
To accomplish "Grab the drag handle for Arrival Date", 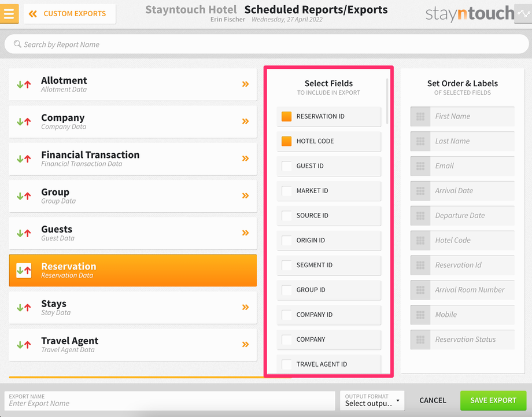I will coord(420,191).
